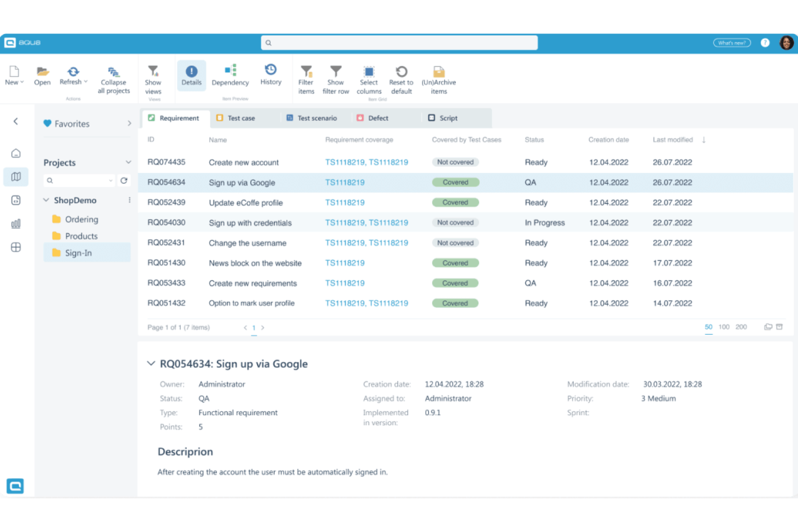Click the What's new button

click(732, 43)
